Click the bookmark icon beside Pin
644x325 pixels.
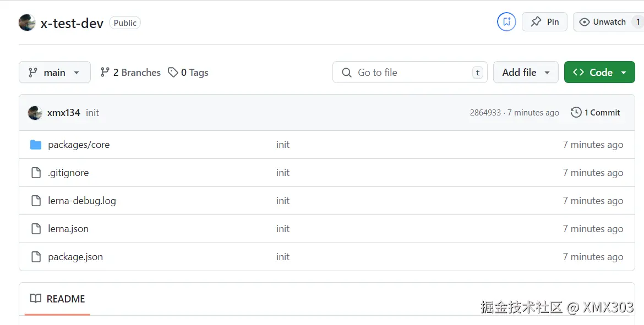(x=506, y=22)
